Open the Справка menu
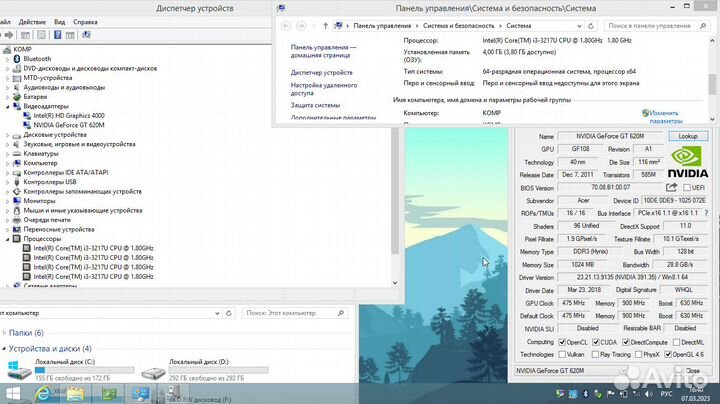 [85, 22]
